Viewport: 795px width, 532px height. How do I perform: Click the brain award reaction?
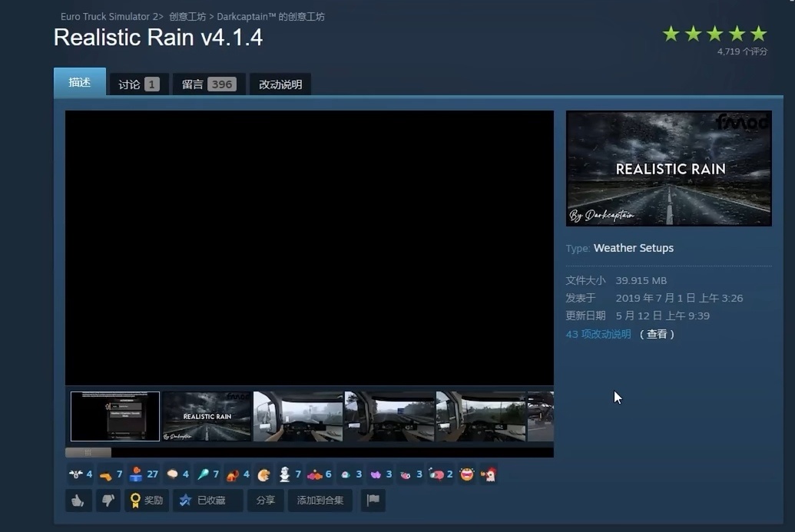click(177, 474)
